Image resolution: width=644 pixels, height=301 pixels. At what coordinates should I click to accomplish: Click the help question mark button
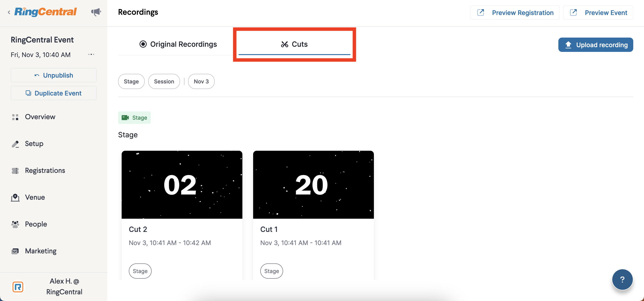622,279
